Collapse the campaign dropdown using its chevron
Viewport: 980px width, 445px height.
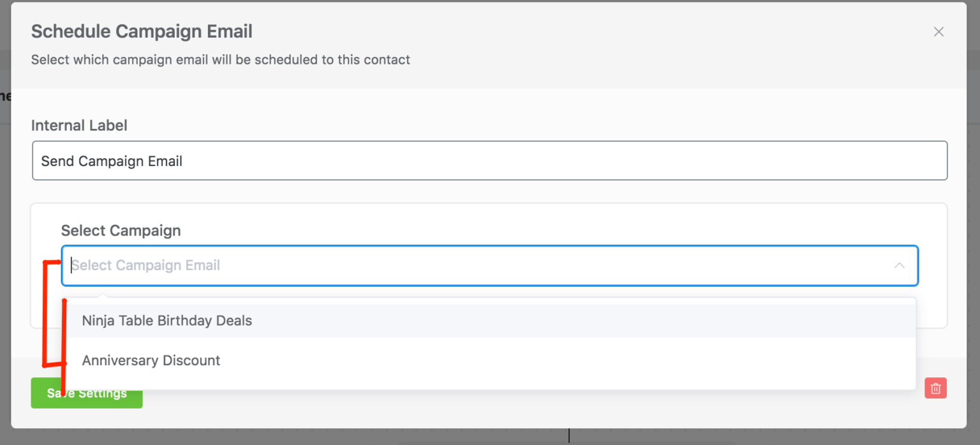[x=900, y=266]
